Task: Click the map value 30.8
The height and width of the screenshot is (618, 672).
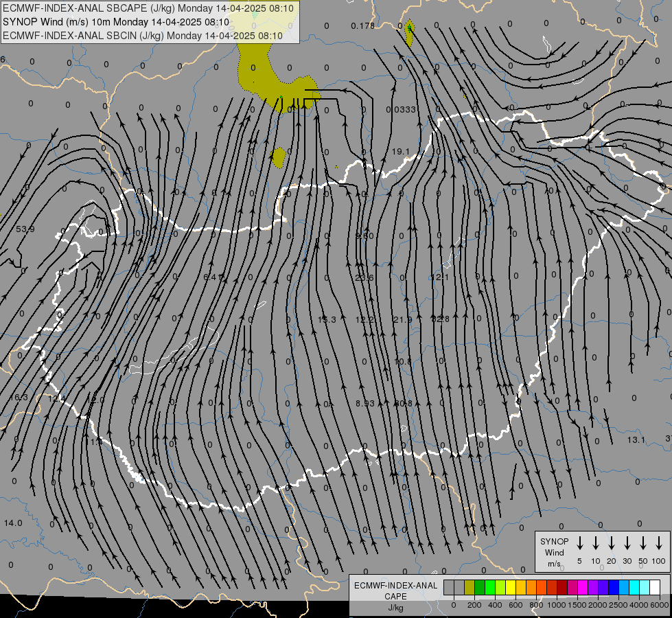Action: tap(403, 403)
